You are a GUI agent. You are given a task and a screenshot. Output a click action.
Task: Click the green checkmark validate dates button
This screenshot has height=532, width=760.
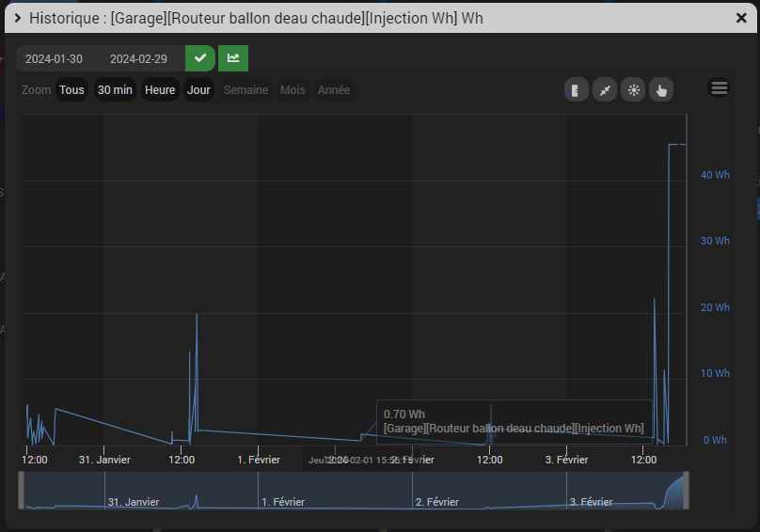pos(200,58)
